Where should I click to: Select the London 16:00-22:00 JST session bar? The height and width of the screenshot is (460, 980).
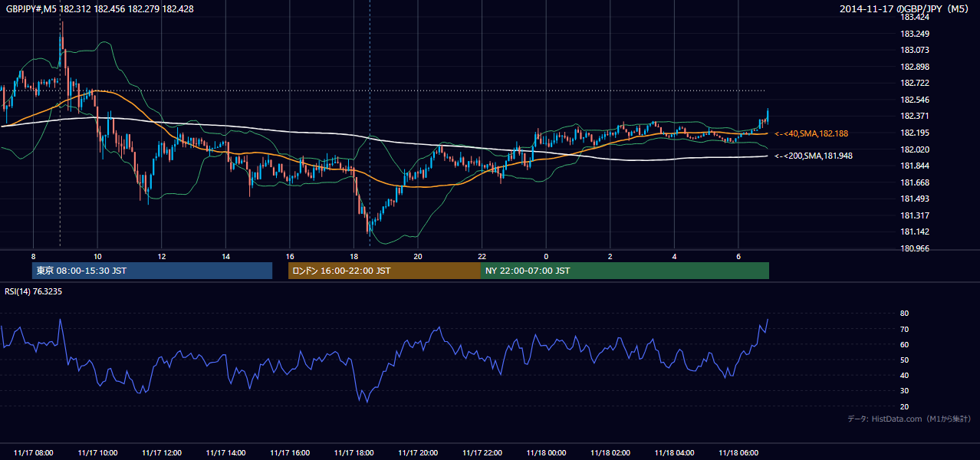[x=384, y=271]
